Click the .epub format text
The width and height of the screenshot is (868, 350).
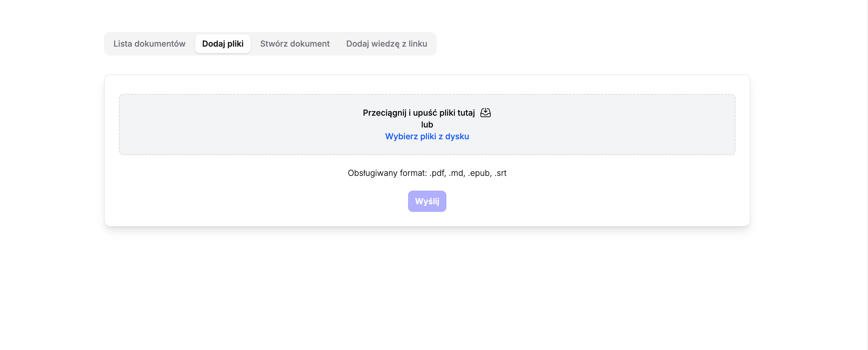coord(479,173)
